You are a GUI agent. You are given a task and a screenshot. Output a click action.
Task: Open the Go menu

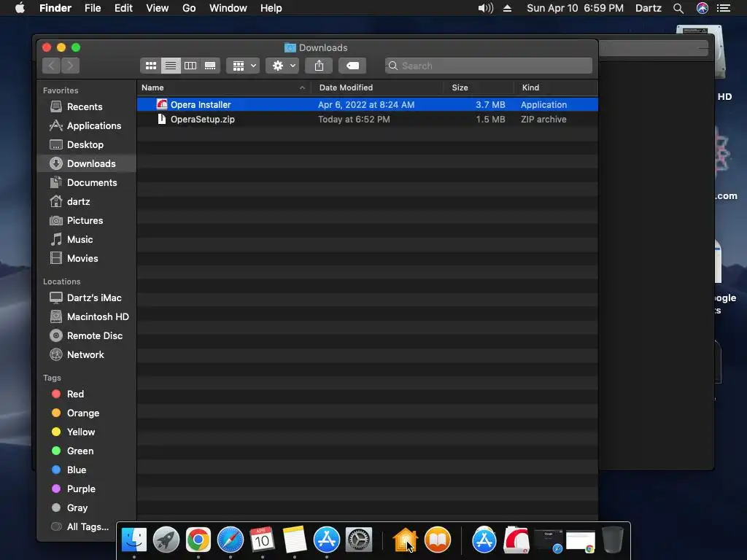[x=189, y=8]
